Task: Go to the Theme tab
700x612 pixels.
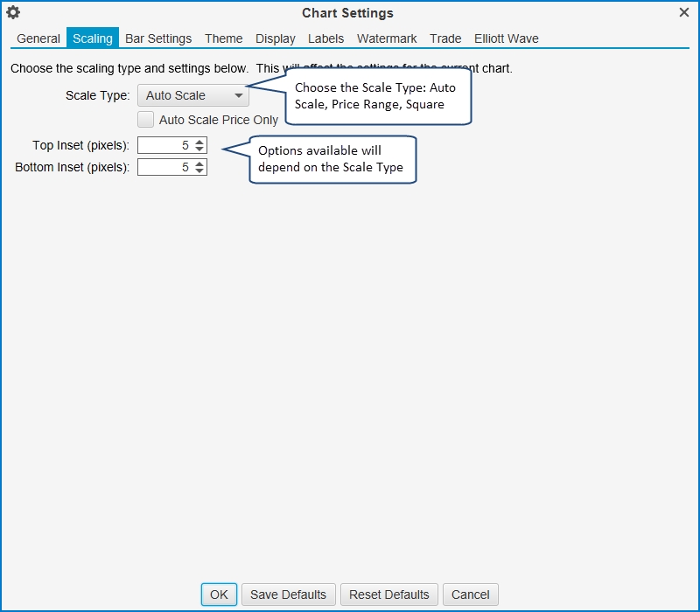Action: (224, 38)
